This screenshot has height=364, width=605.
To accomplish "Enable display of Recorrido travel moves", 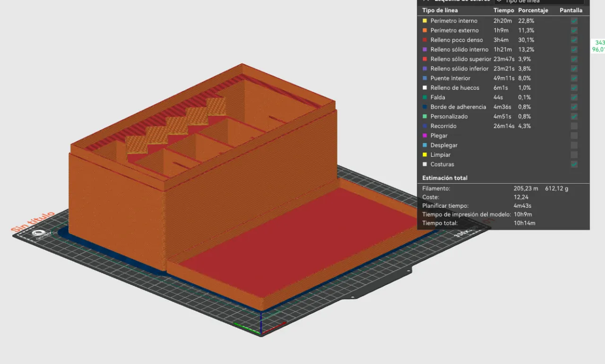I will click(574, 126).
